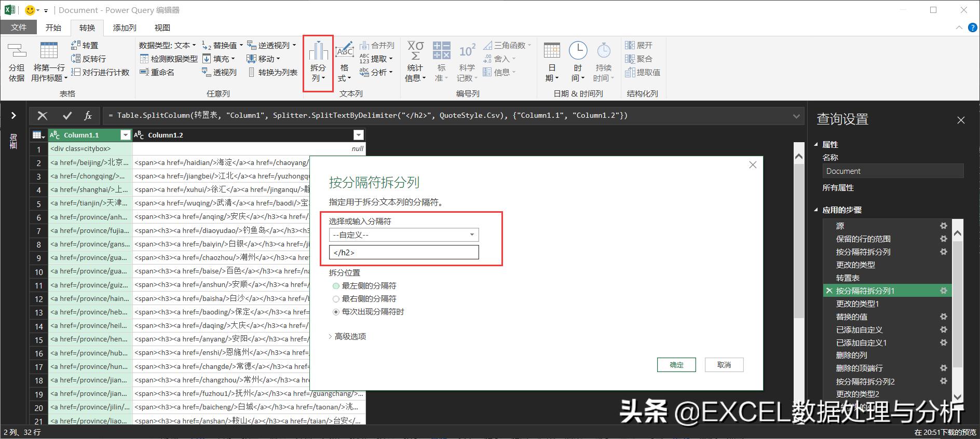The height and width of the screenshot is (439, 980).
Task: Click the OK (确定) button
Action: coord(676,365)
